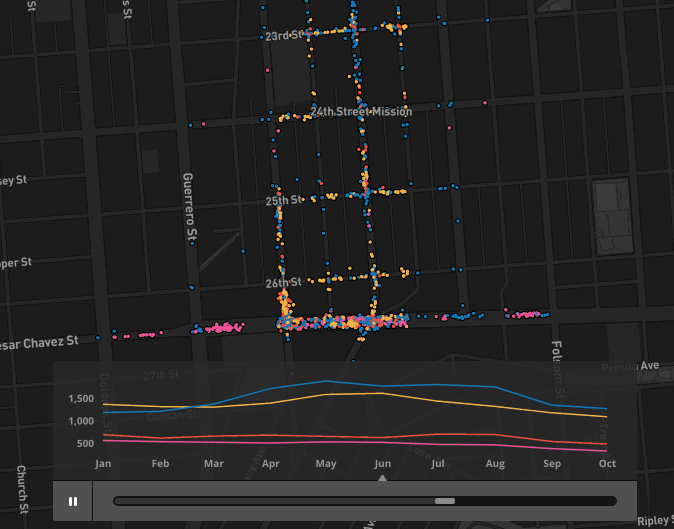Click the timeline slider handle
Viewport: 674px width, 529px height.
click(445, 501)
